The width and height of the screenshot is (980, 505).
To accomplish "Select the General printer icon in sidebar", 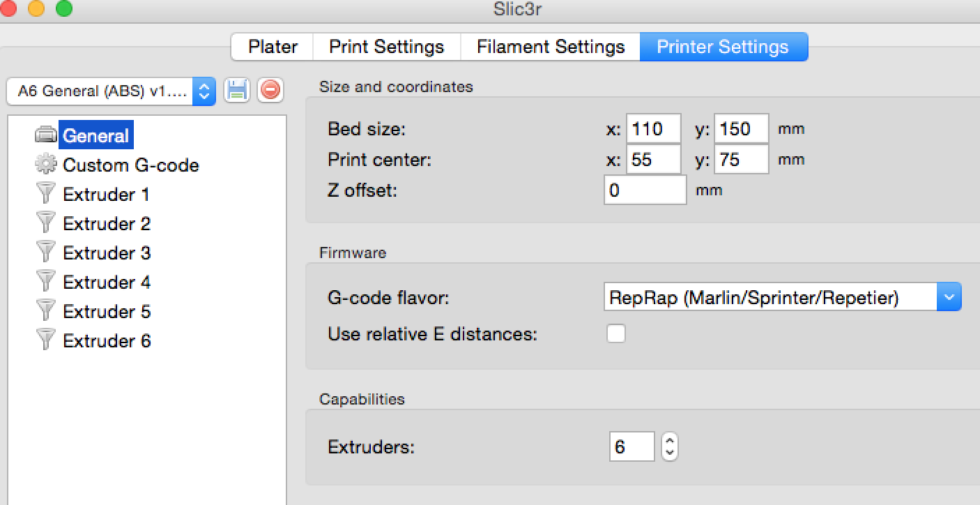I will pyautogui.click(x=46, y=135).
